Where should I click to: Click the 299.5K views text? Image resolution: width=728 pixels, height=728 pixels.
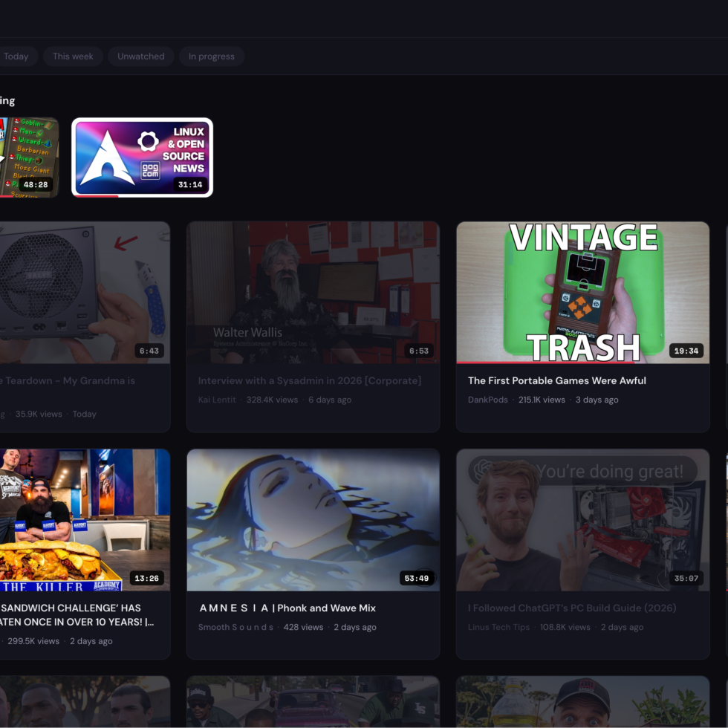pyautogui.click(x=33, y=641)
